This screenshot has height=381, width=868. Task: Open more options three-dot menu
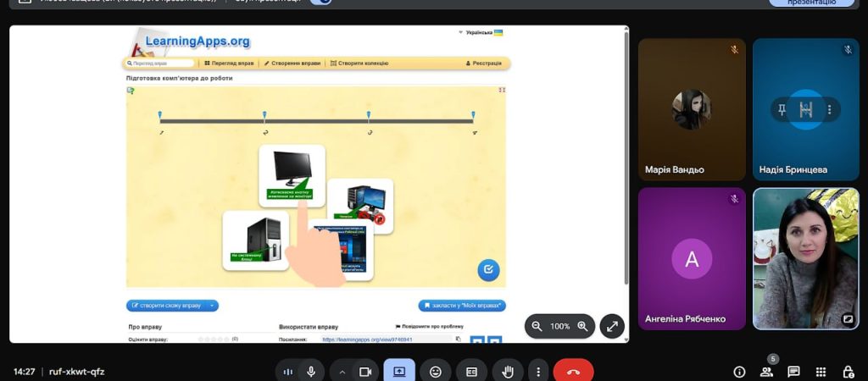(x=537, y=372)
